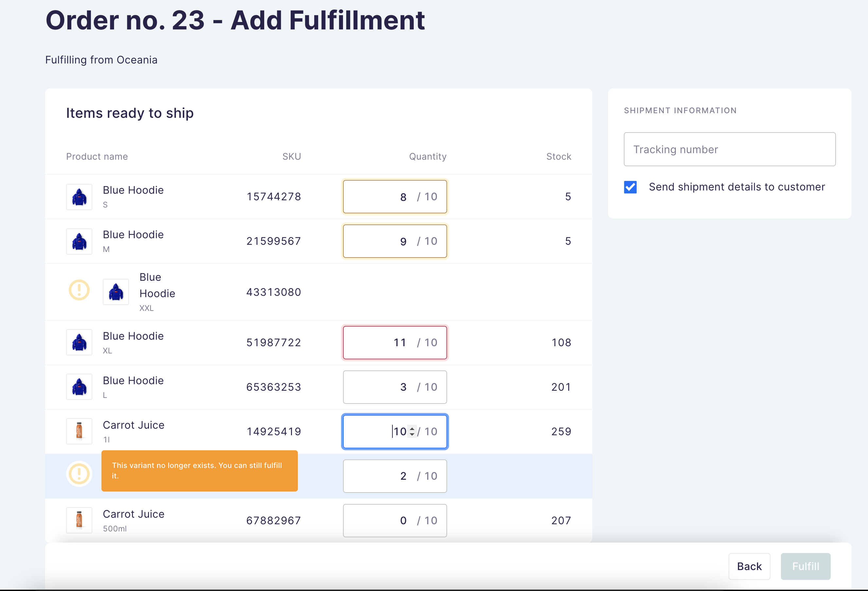
Task: Select the quantity field for Blue Hoodie S
Action: (x=395, y=197)
